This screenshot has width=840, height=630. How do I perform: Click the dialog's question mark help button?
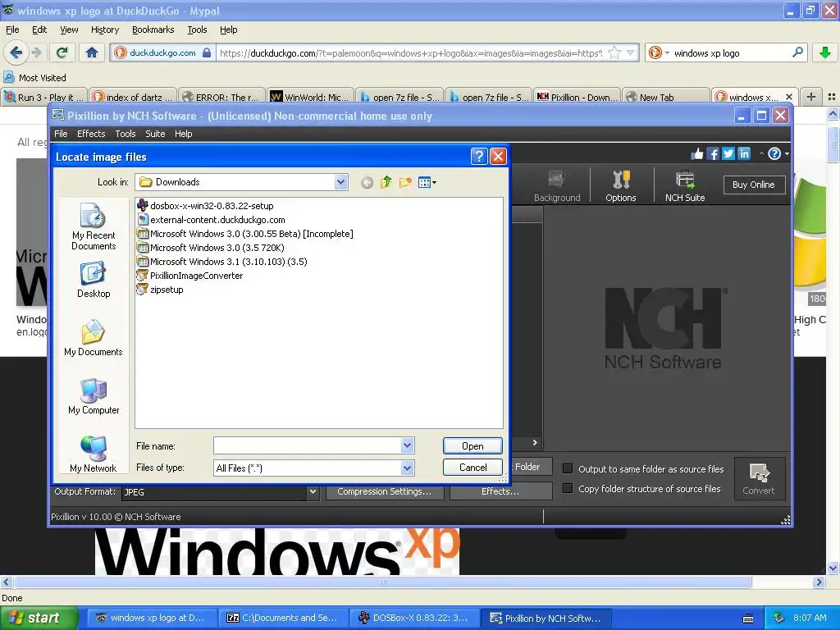(x=479, y=157)
